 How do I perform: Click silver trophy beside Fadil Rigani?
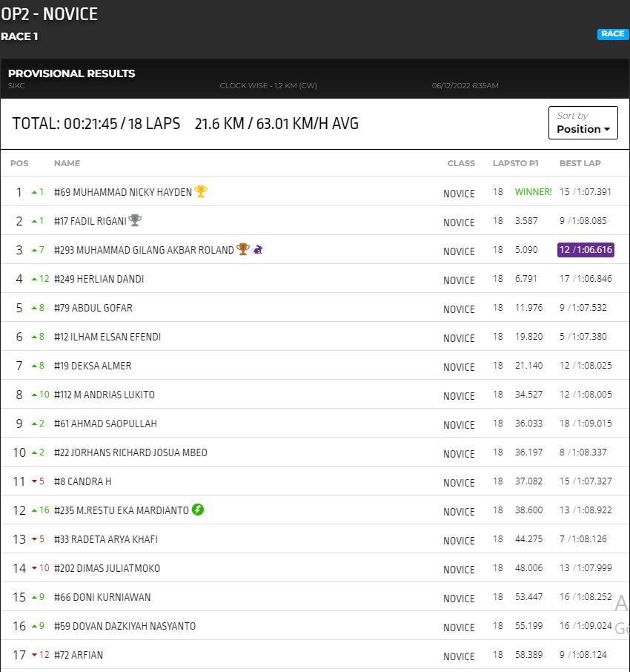point(134,220)
